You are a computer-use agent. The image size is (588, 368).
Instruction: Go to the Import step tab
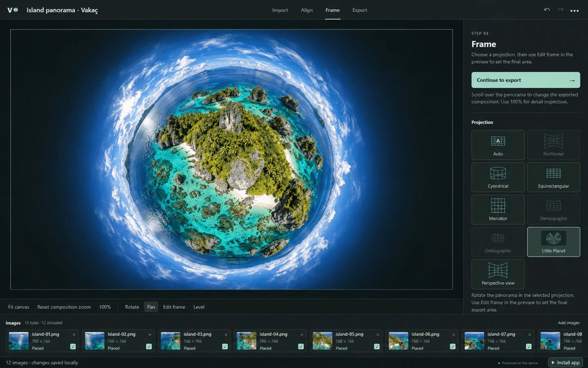point(280,10)
